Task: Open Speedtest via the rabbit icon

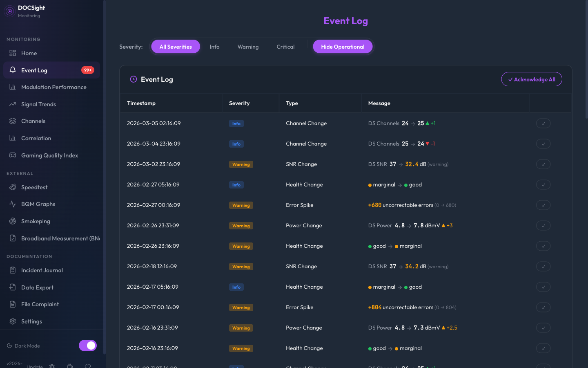Action: coord(12,187)
